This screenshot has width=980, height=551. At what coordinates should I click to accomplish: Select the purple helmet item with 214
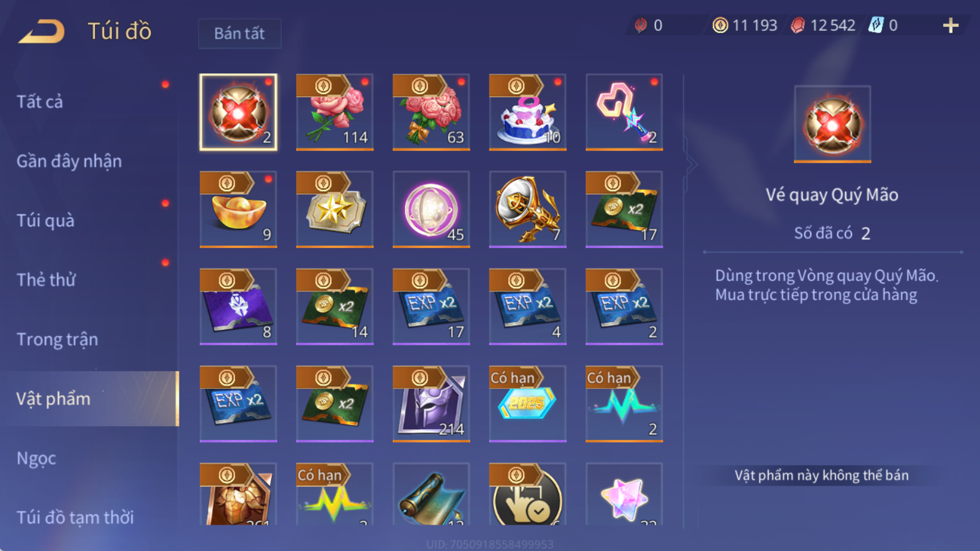coord(431,404)
